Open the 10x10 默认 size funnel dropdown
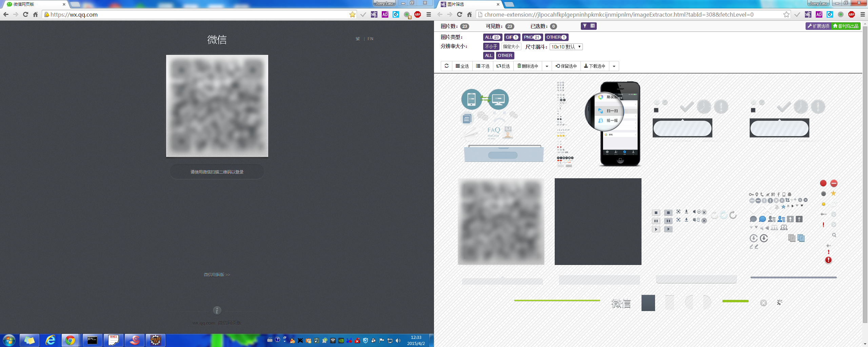This screenshot has width=868, height=347. [566, 47]
